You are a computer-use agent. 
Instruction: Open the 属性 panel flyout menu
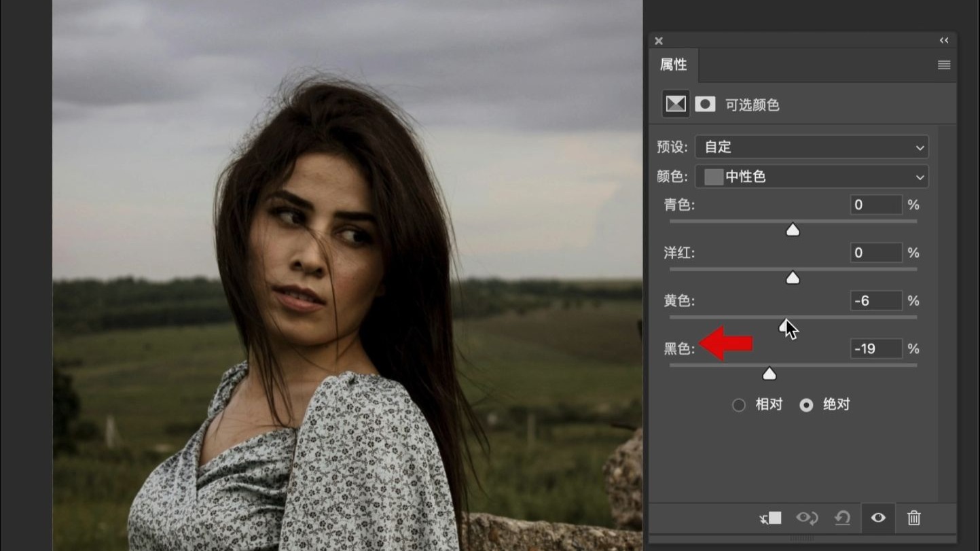(x=943, y=65)
